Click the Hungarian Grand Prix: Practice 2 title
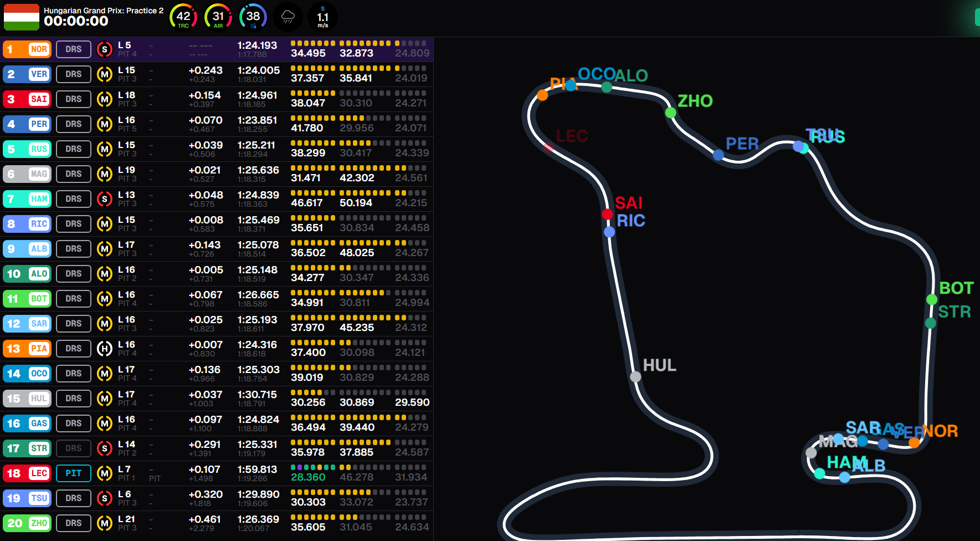Screen dimensions: 980x541 click(x=104, y=11)
